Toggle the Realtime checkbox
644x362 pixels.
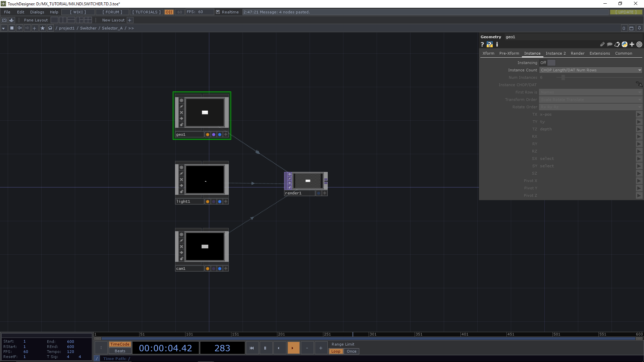click(218, 12)
